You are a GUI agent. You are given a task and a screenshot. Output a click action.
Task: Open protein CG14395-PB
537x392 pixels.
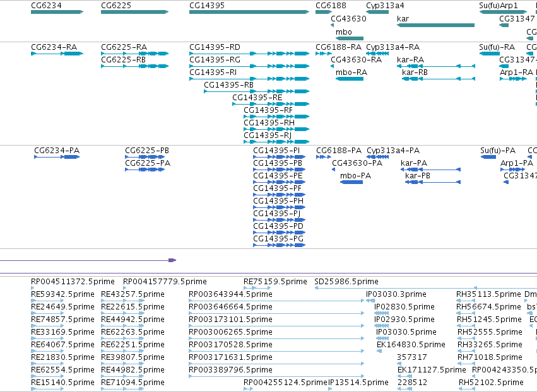[x=278, y=163]
